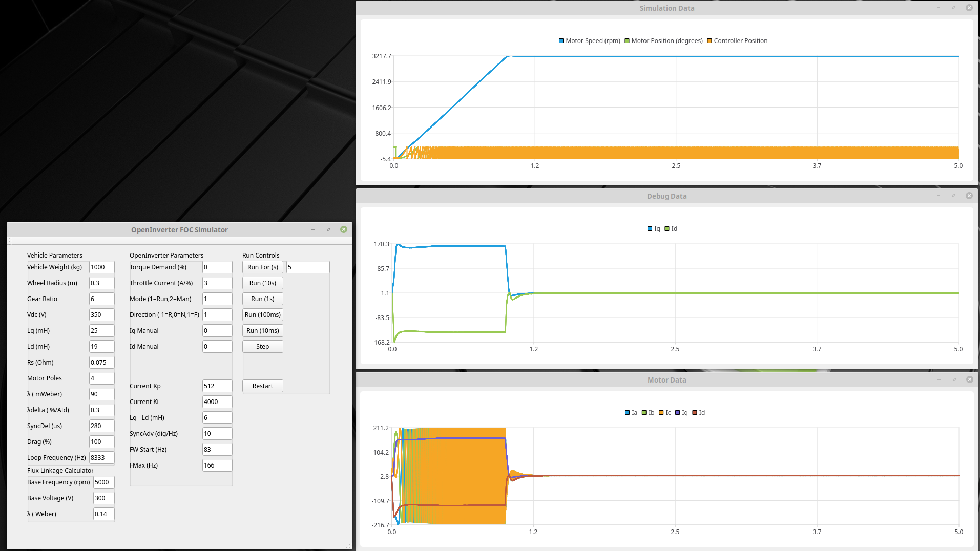Close the OpenInverter FOC Simulator window
The width and height of the screenshot is (980, 551).
pyautogui.click(x=344, y=229)
